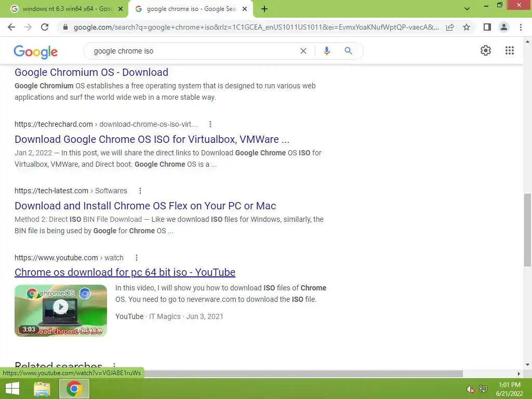The height and width of the screenshot is (399, 532).
Task: Start voice search with microphone
Action: [326, 51]
